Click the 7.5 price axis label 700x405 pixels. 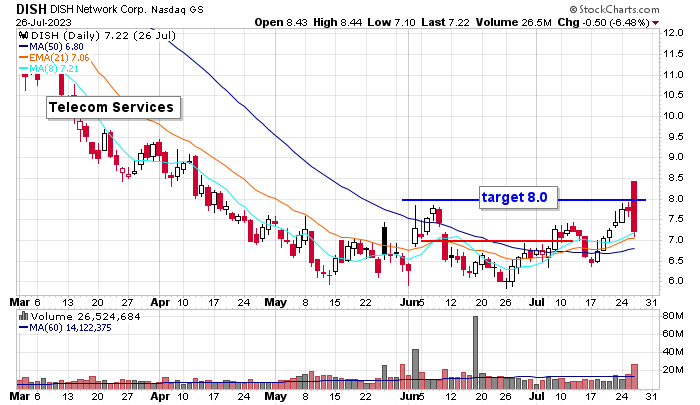pos(675,219)
